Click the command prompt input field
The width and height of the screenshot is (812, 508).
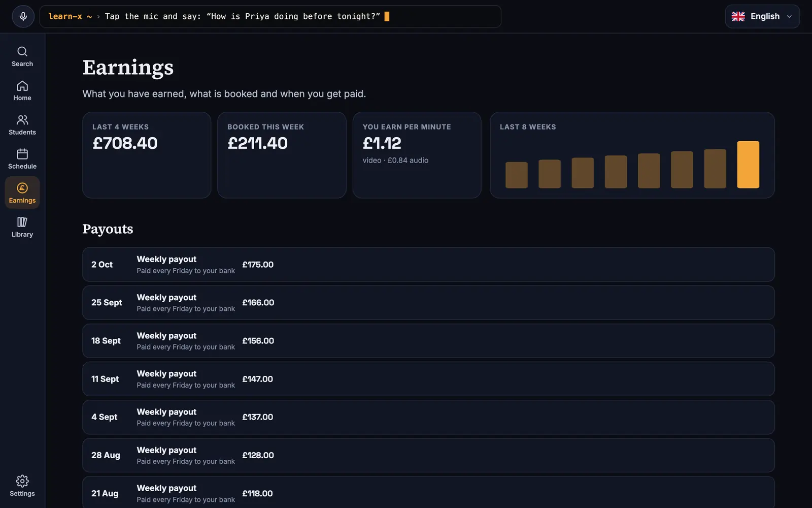coord(270,16)
